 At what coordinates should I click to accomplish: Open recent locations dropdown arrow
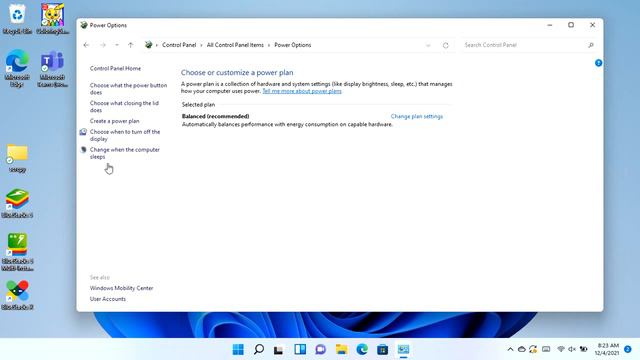[x=117, y=45]
